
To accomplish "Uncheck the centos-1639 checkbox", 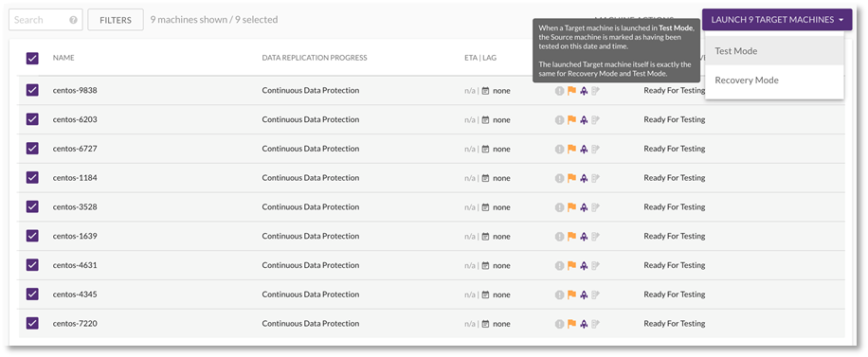I will (32, 236).
